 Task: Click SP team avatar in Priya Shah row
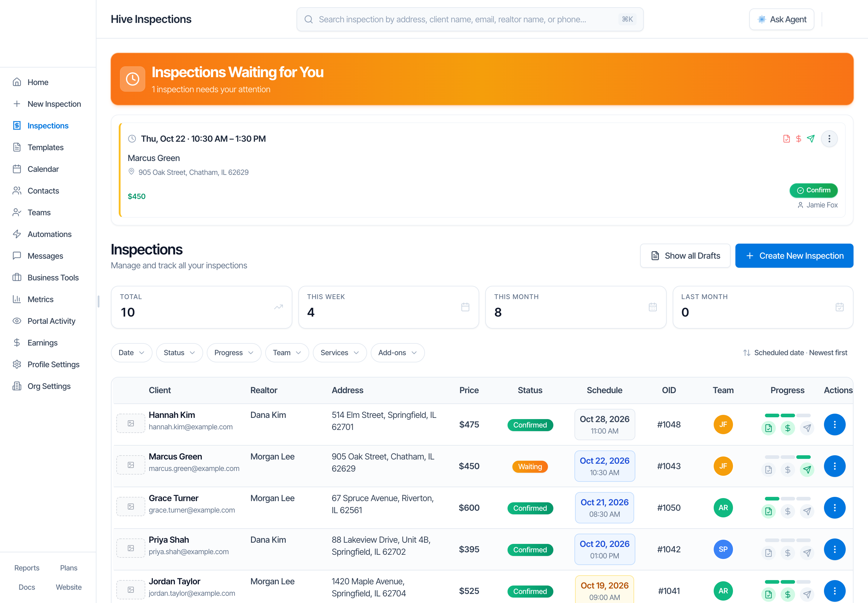[x=723, y=549]
